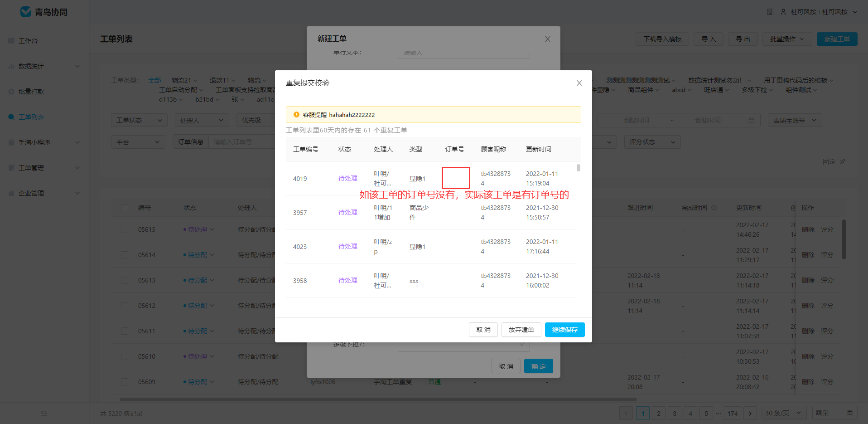Open the 评分状态 dropdown
868x424 pixels.
(652, 142)
